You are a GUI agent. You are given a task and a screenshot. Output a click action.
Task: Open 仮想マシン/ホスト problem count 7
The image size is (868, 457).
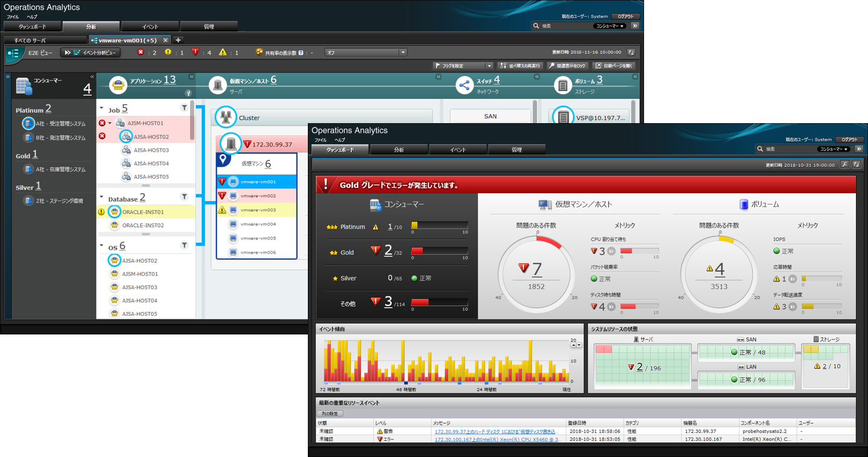[x=537, y=269]
